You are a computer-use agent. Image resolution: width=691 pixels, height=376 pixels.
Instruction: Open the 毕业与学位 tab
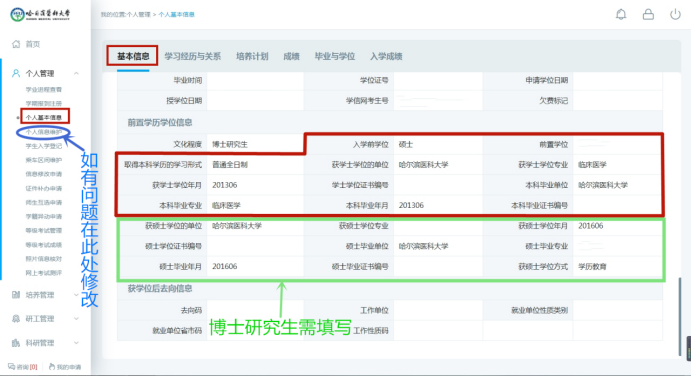click(x=335, y=56)
